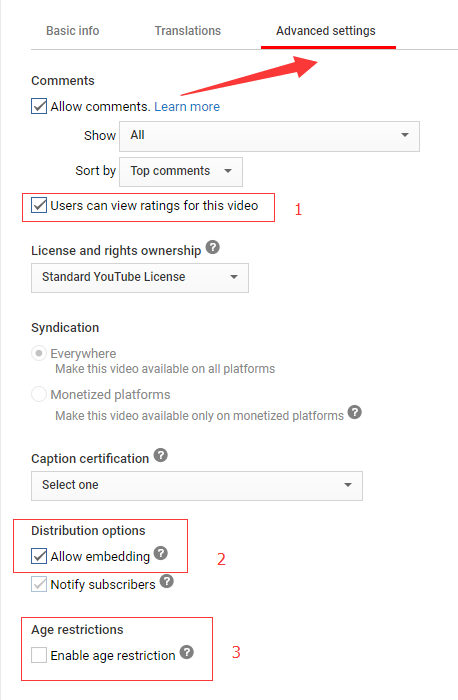Click help icon next to Monetized platforms description
Screen dimensions: 458x700
click(354, 412)
